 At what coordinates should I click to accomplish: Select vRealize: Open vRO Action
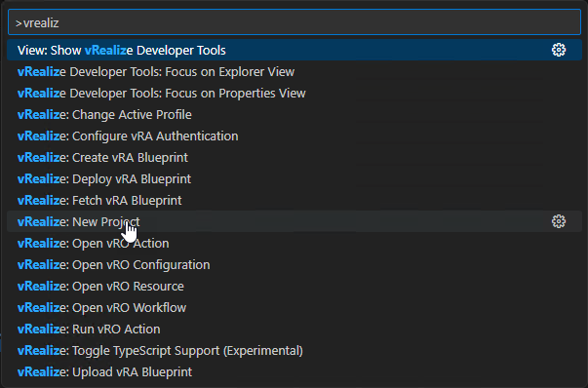tap(294, 244)
